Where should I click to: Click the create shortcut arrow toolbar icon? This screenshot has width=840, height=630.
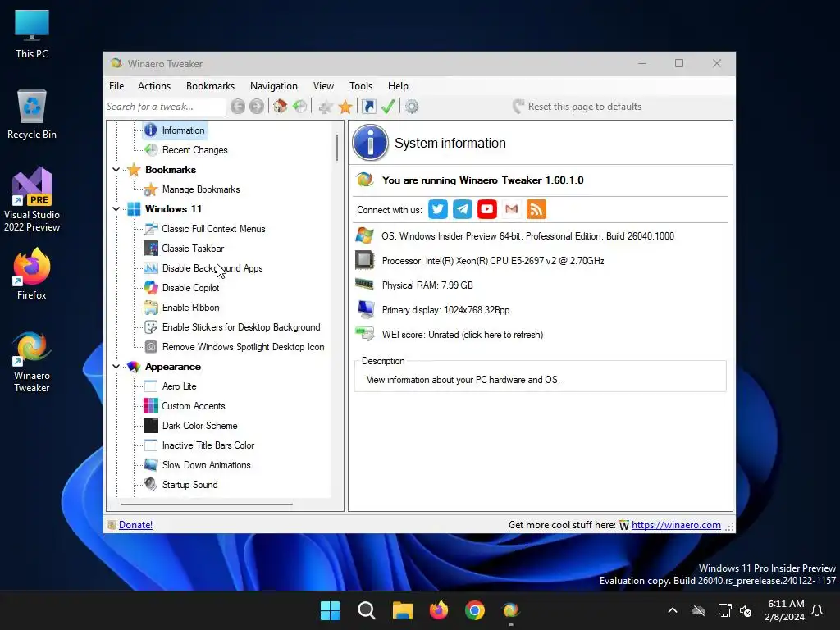369,107
